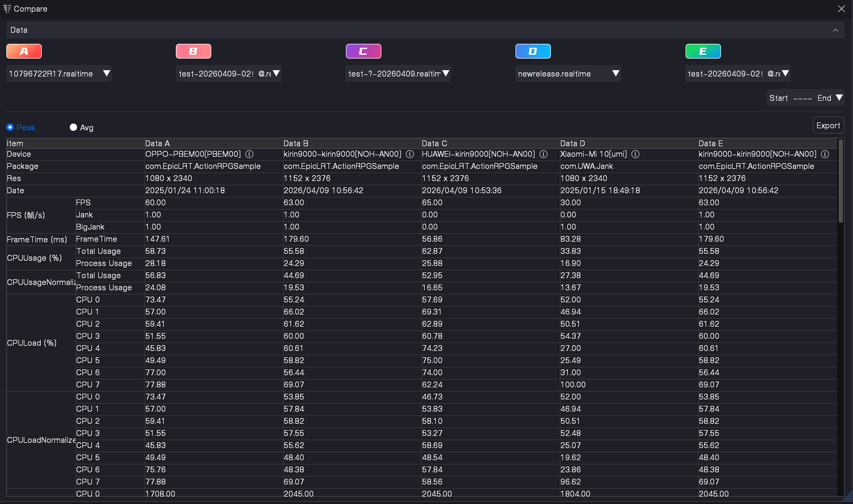The height and width of the screenshot is (504, 853).
Task: Click the 1804.00 value in the bottom row
Action: pos(575,493)
